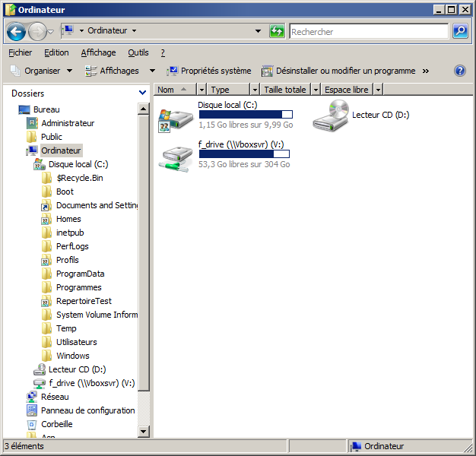Open the Lecteur CD (D:) drive icon
This screenshot has height=456, width=476.
331,116
